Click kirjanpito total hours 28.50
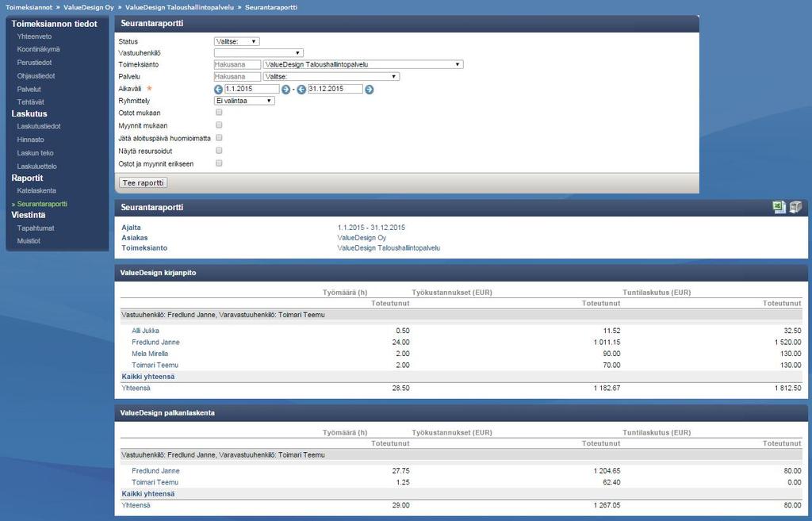This screenshot has width=812, height=521. [400, 388]
